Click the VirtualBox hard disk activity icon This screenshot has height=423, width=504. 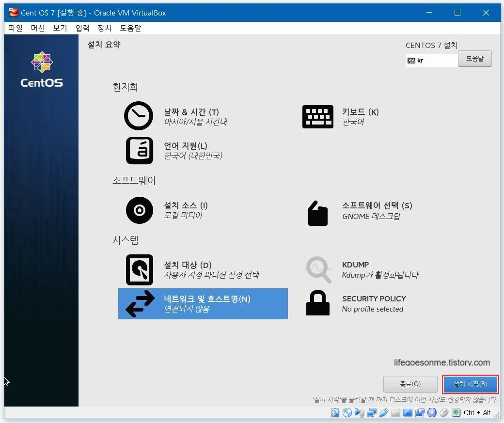[x=335, y=412]
